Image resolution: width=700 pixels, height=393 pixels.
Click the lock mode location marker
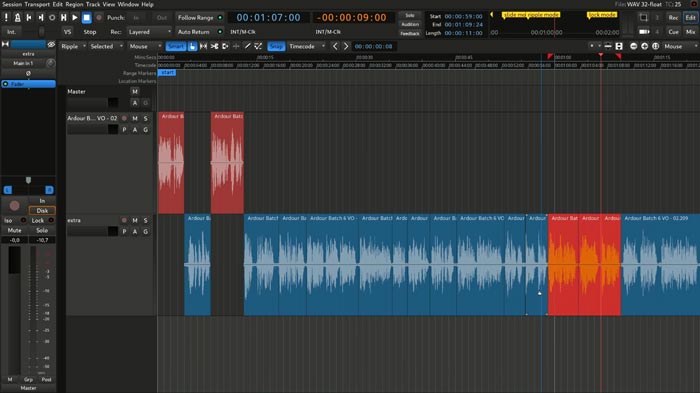point(602,15)
